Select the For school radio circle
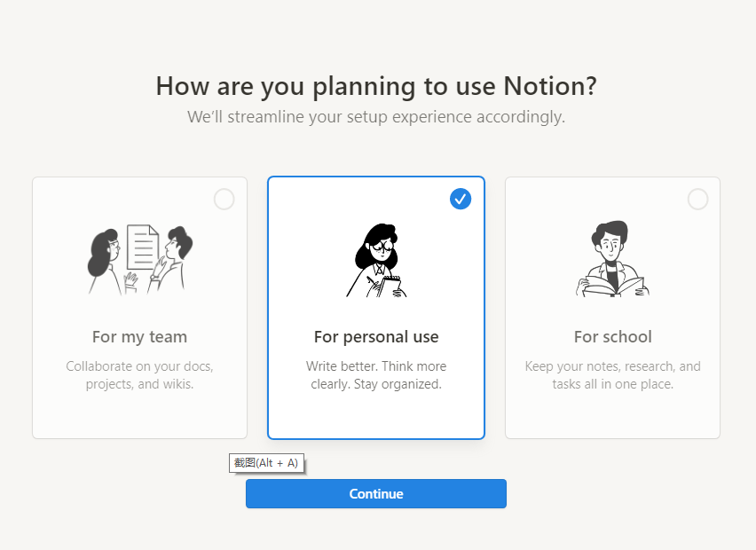 click(697, 199)
